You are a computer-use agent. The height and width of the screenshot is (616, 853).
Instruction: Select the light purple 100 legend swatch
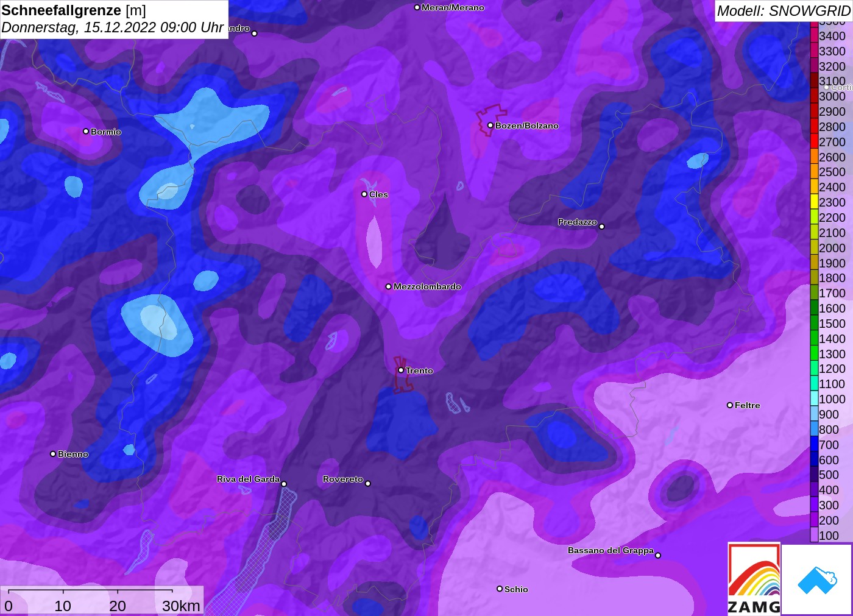pyautogui.click(x=814, y=536)
